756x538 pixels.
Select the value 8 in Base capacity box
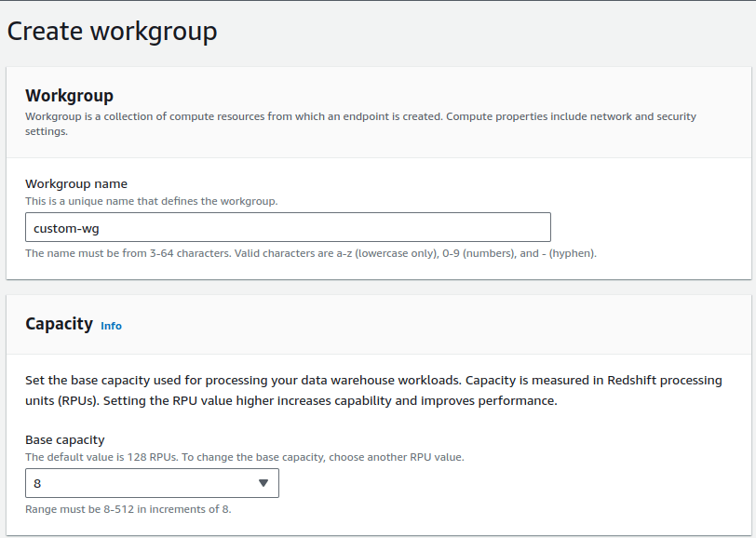click(x=38, y=484)
